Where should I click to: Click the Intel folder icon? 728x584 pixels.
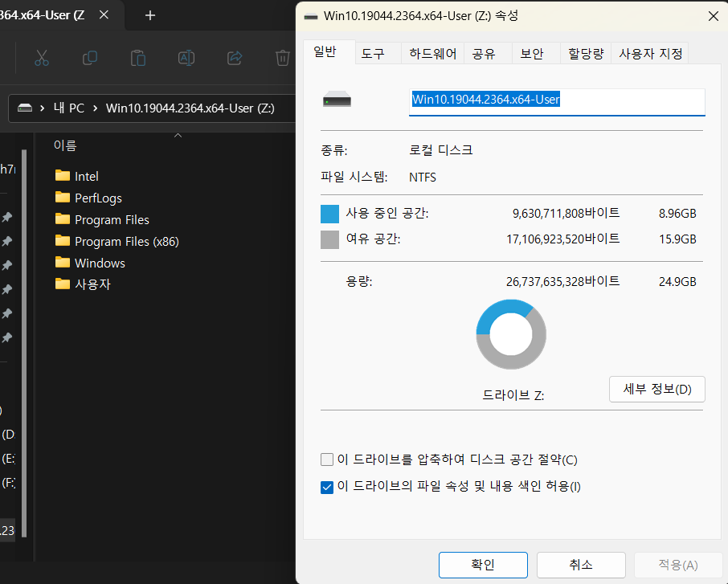pyautogui.click(x=62, y=175)
